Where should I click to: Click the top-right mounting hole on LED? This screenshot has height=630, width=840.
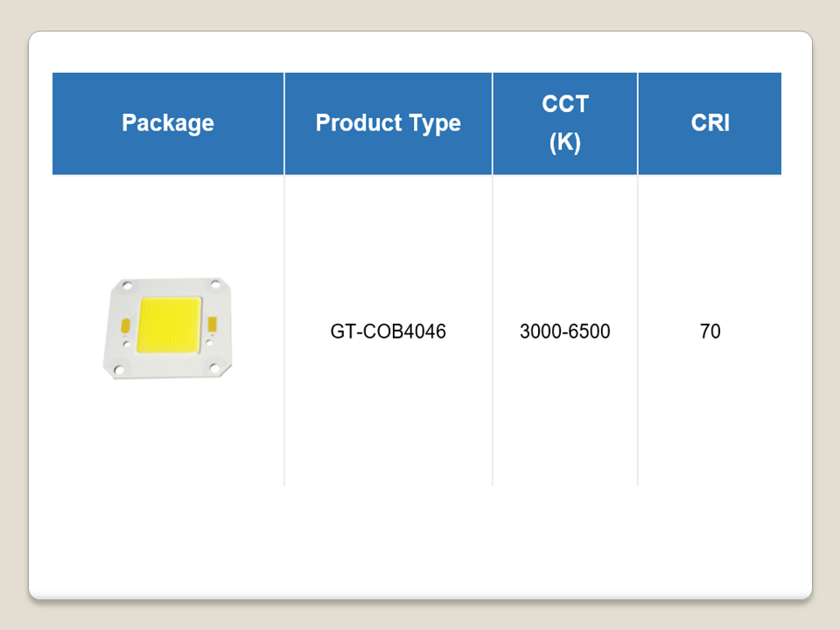point(213,283)
